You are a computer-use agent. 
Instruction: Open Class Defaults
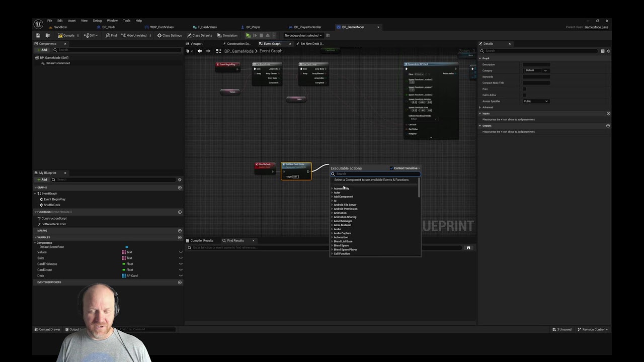(x=200, y=35)
